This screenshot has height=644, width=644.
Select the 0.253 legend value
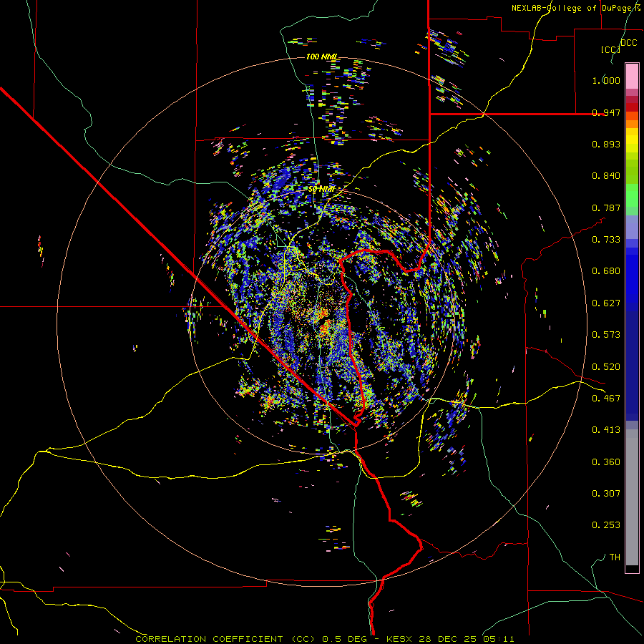pos(606,525)
